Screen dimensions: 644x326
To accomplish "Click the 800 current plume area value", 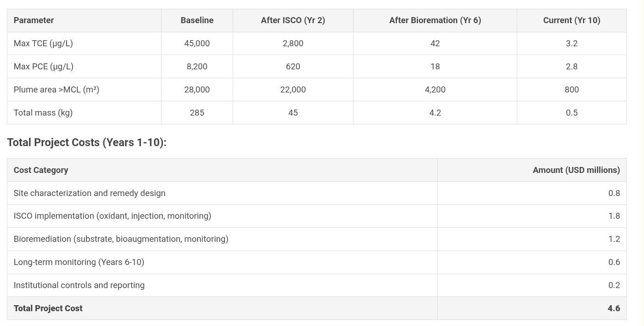I will point(571,90).
